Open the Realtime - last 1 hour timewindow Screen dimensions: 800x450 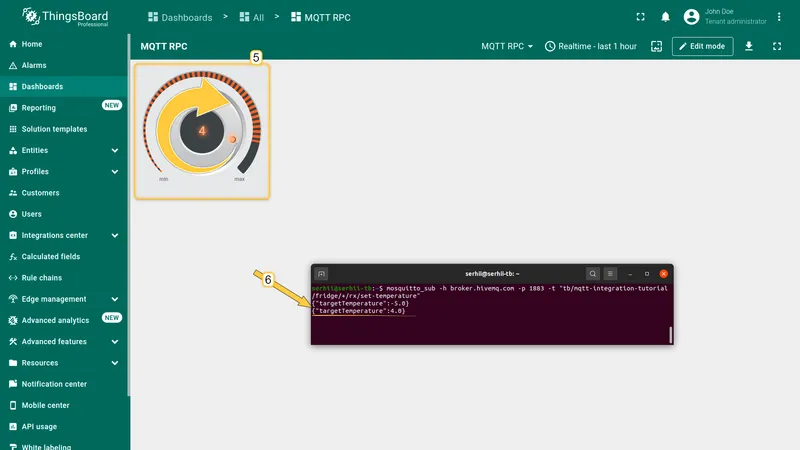pyautogui.click(x=591, y=46)
